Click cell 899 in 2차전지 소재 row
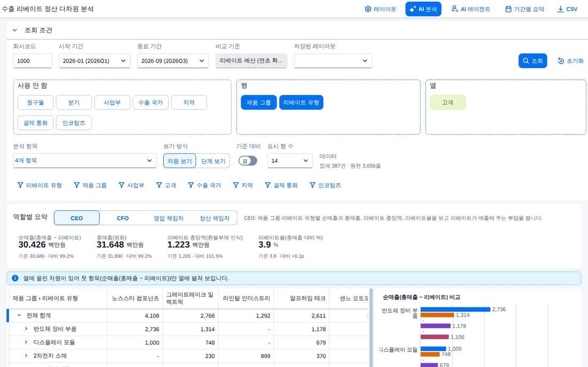The height and width of the screenshot is (367, 588). pyautogui.click(x=246, y=356)
